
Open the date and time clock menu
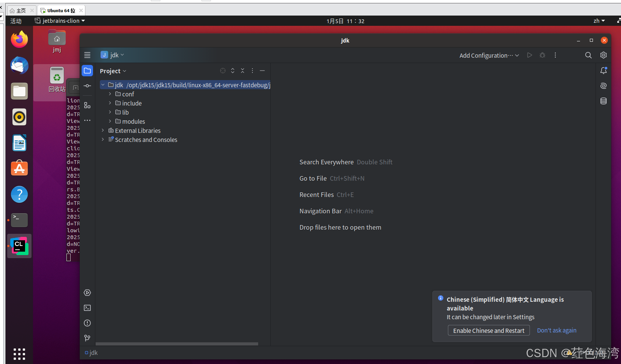point(345,21)
